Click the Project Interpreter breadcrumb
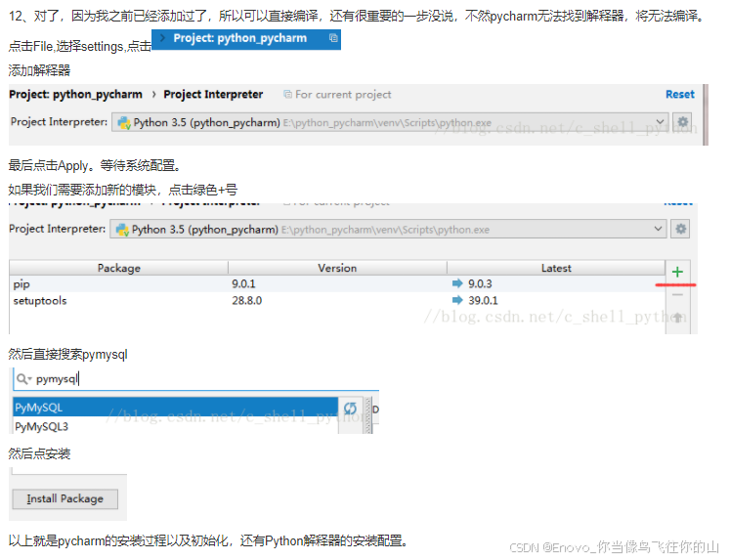 pos(213,95)
